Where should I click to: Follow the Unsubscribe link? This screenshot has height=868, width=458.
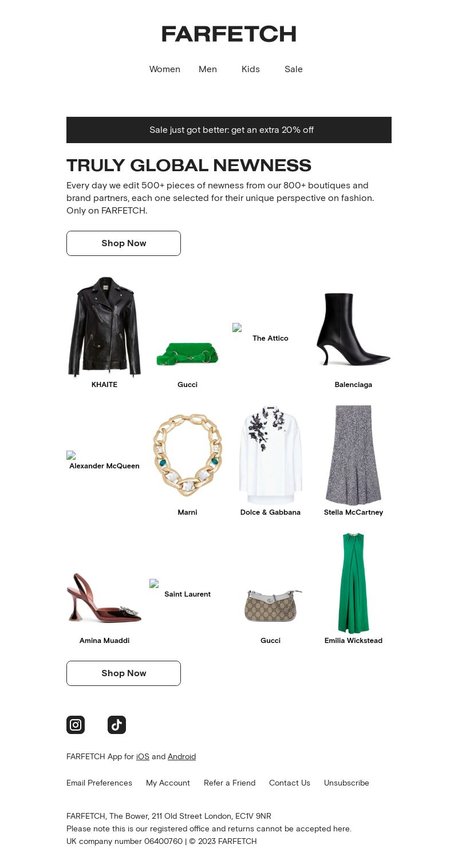[x=346, y=783]
